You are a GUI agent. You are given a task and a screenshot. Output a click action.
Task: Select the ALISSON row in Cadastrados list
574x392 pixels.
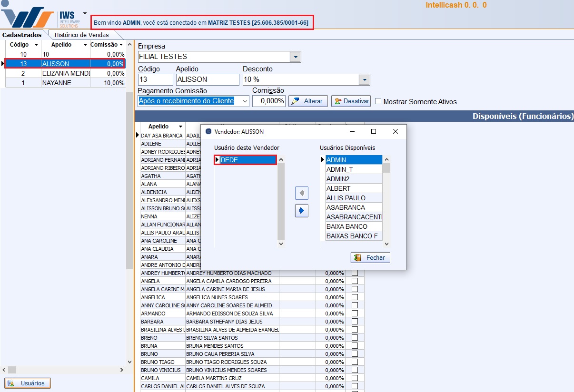(x=65, y=64)
